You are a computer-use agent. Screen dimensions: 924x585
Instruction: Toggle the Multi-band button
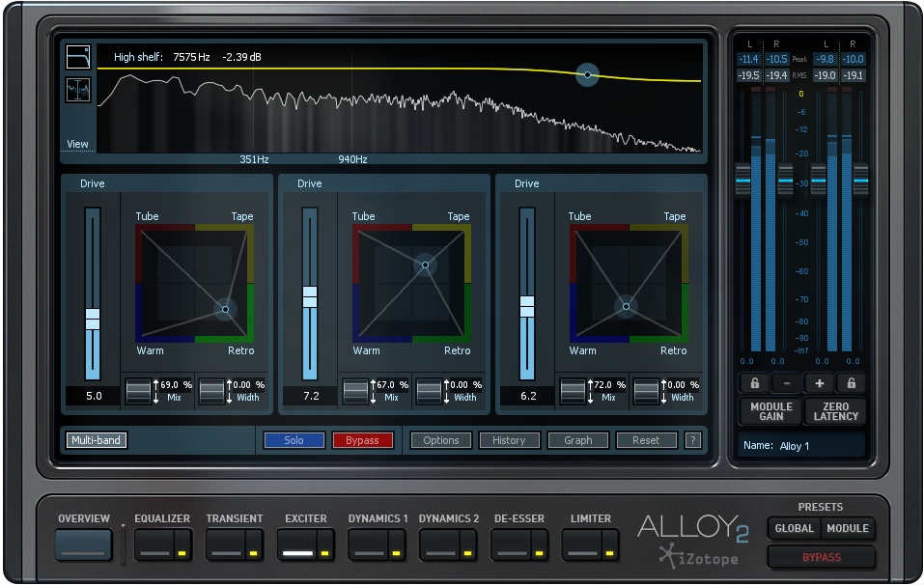[x=96, y=440]
